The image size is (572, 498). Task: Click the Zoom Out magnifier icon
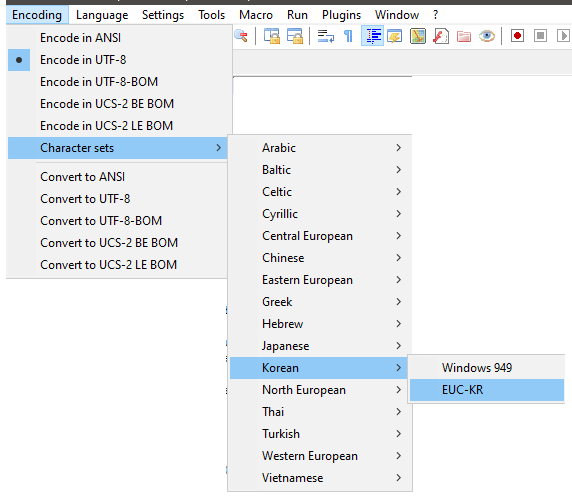point(241,36)
